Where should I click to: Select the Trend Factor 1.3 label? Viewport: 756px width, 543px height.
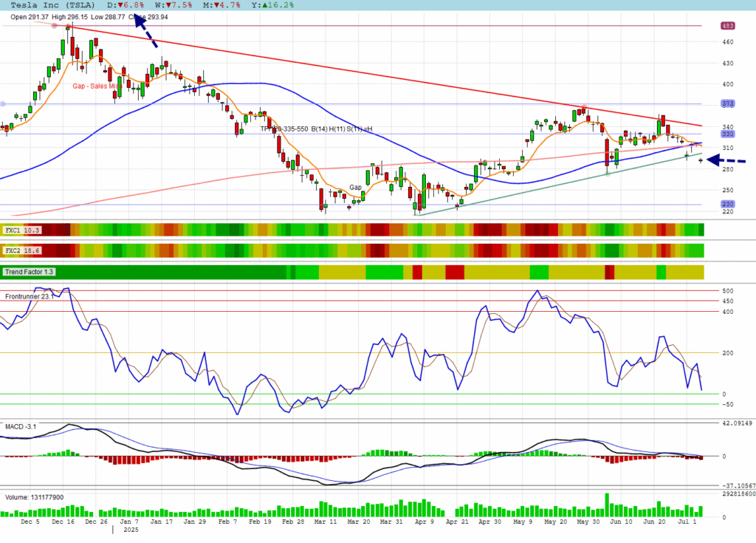pyautogui.click(x=29, y=272)
